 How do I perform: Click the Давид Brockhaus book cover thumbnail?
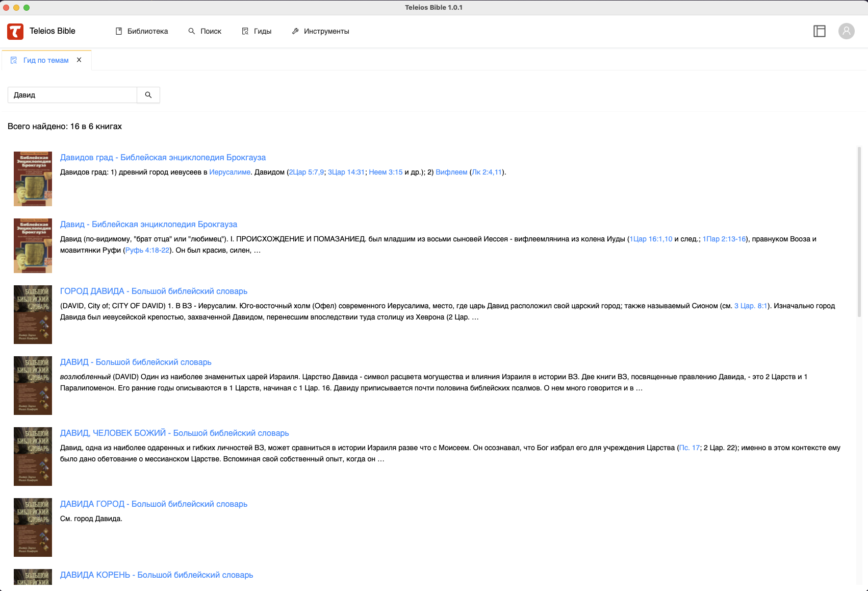[33, 245]
